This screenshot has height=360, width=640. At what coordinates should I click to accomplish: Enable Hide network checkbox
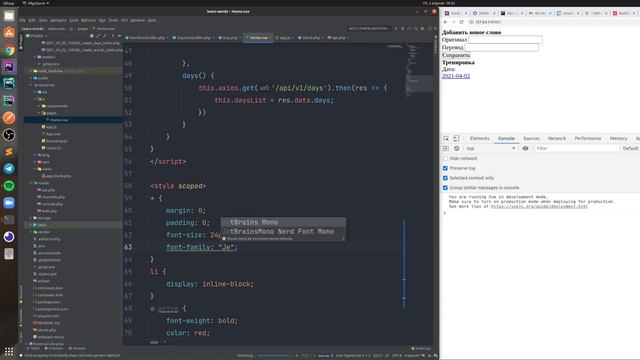coord(445,158)
